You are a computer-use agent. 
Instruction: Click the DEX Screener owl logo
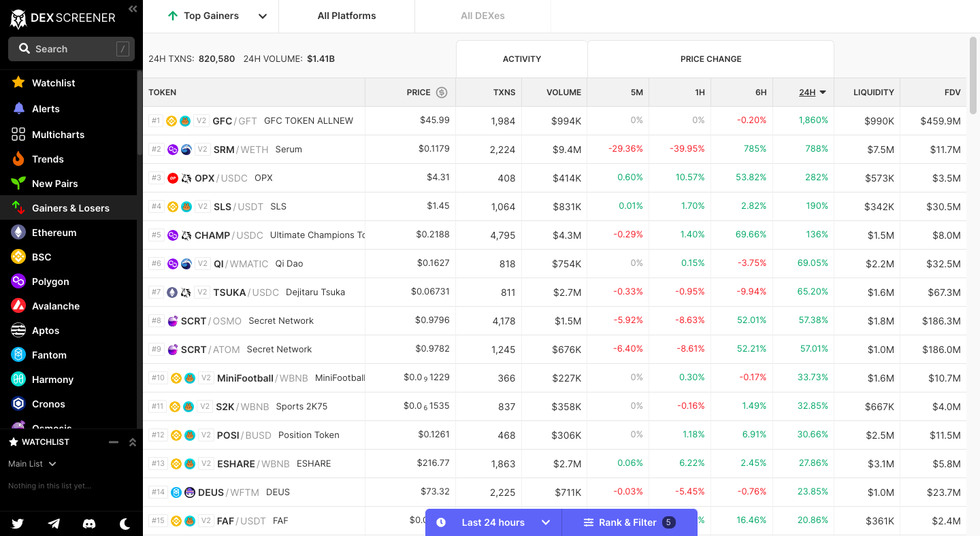(18, 18)
